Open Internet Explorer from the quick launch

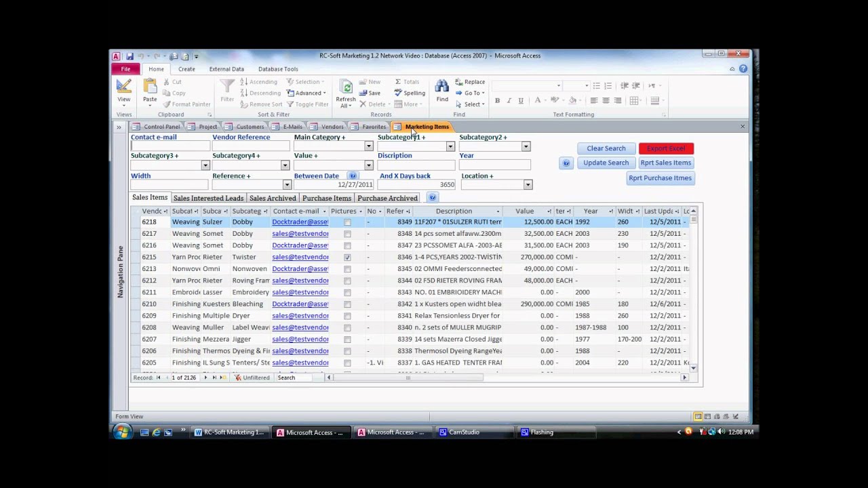pyautogui.click(x=156, y=432)
